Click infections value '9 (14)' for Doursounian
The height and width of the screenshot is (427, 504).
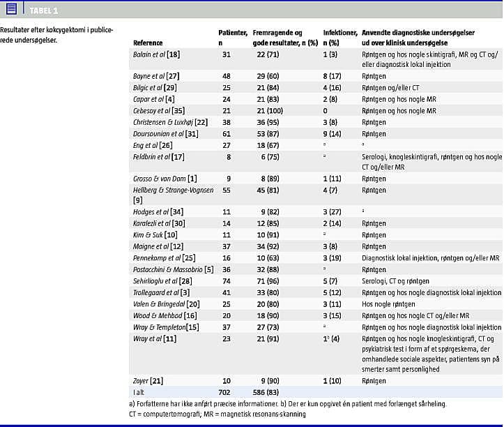(x=333, y=134)
